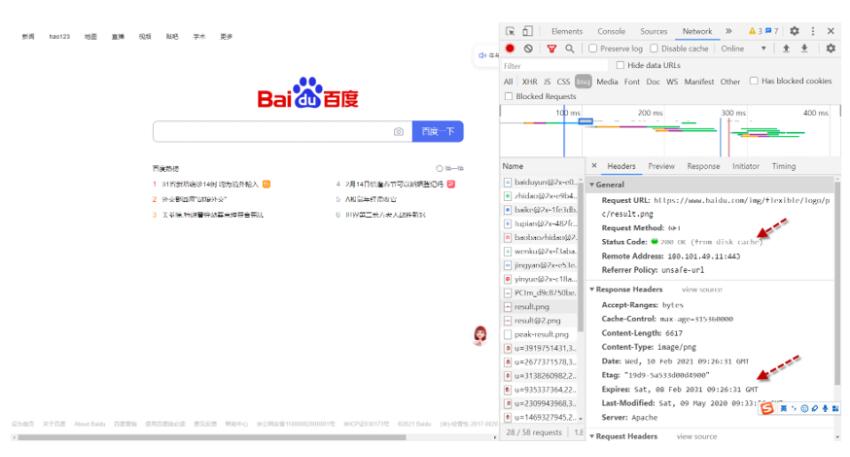Activate the inspect element picker icon
Image resolution: width=850 pixels, height=457 pixels.
tap(510, 31)
